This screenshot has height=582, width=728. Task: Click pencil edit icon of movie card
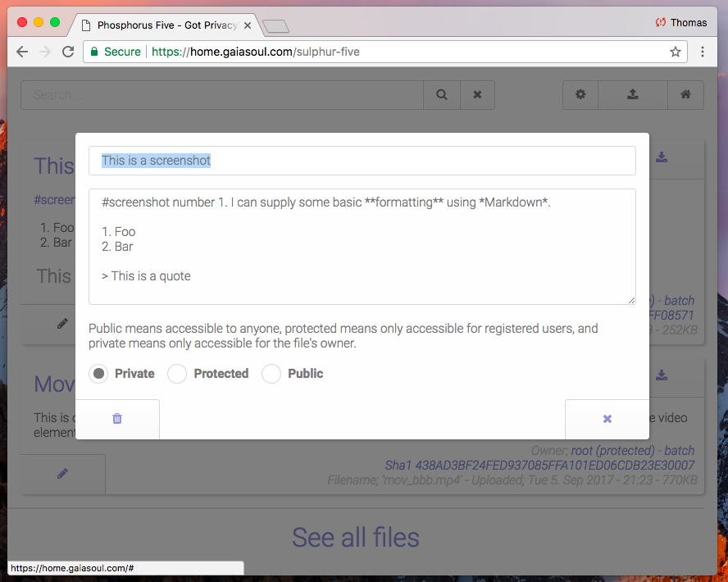(62, 474)
